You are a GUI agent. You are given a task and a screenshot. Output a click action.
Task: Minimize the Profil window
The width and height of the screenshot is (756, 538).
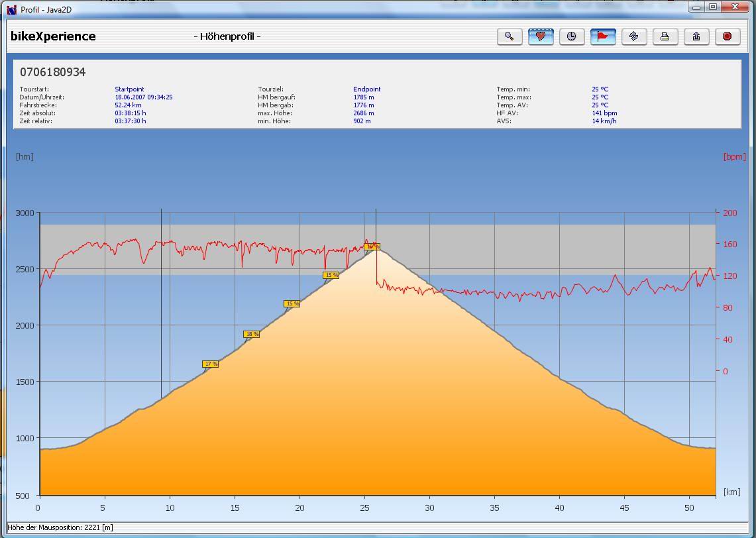point(696,7)
